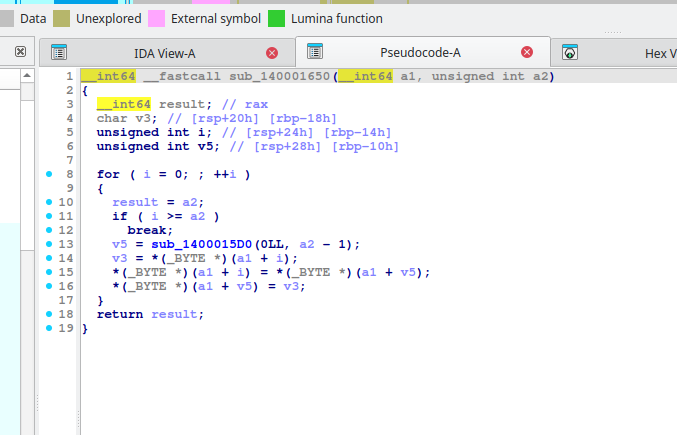The height and width of the screenshot is (435, 677).
Task: Toggle breakpoint dot on line 19
Action: point(49,328)
